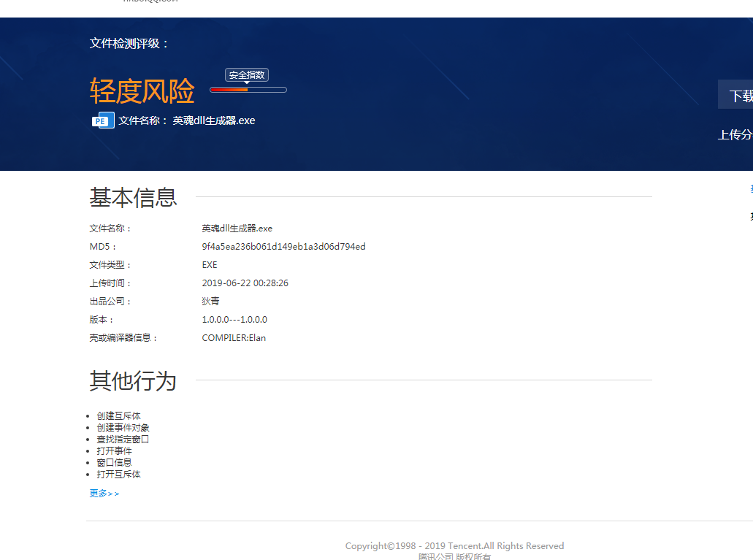Click the 文件检测评级 label
The height and width of the screenshot is (560, 753).
tap(129, 44)
